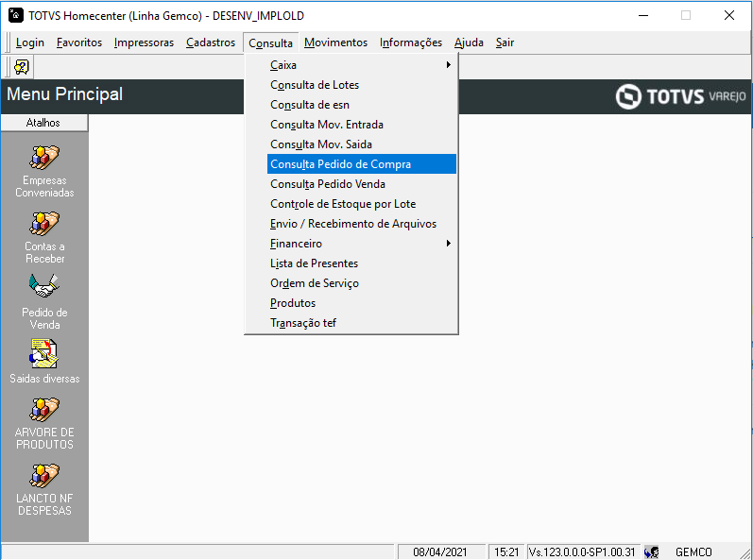Image resolution: width=753 pixels, height=560 pixels.
Task: Open Envio / Recebimento de Arquivos
Action: coord(362,224)
